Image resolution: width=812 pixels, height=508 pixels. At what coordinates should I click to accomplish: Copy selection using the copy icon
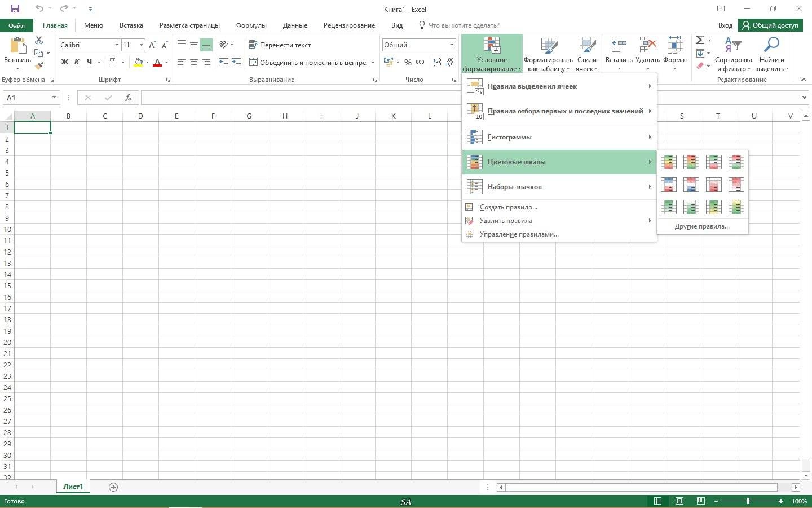pos(39,53)
